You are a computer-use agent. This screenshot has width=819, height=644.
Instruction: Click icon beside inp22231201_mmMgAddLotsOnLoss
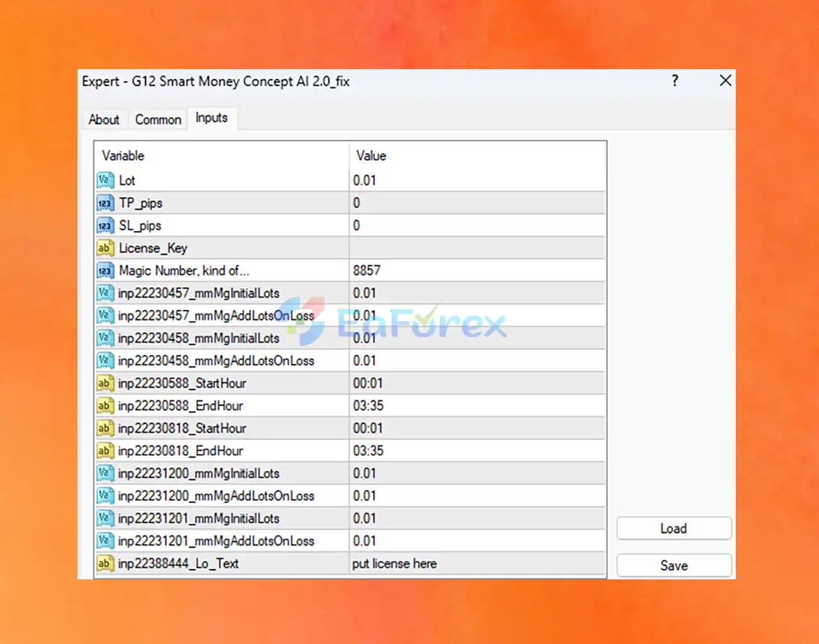tap(105, 541)
